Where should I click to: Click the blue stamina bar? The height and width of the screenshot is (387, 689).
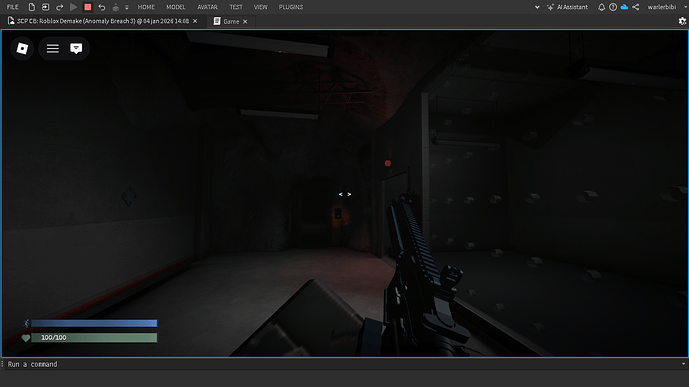[x=94, y=323]
